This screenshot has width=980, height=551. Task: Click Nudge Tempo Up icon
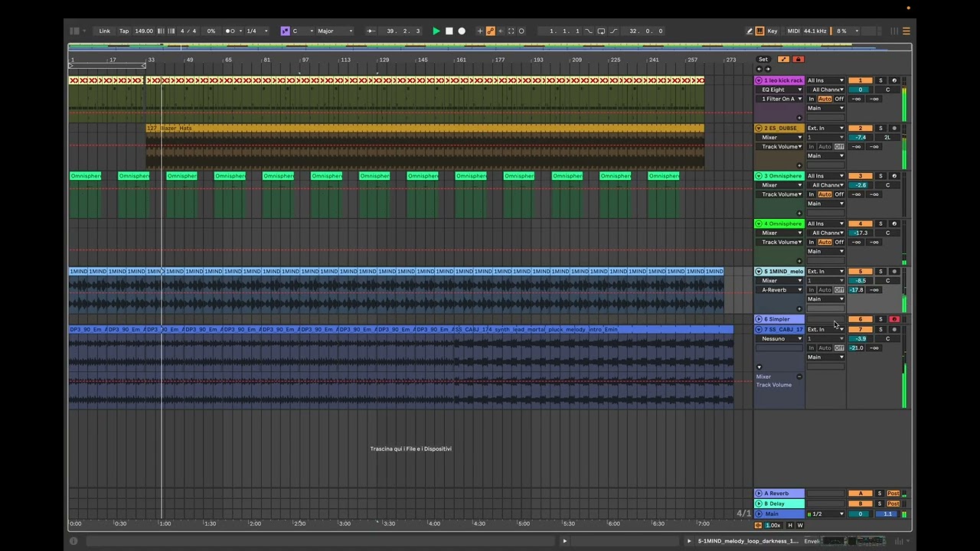pyautogui.click(x=170, y=31)
